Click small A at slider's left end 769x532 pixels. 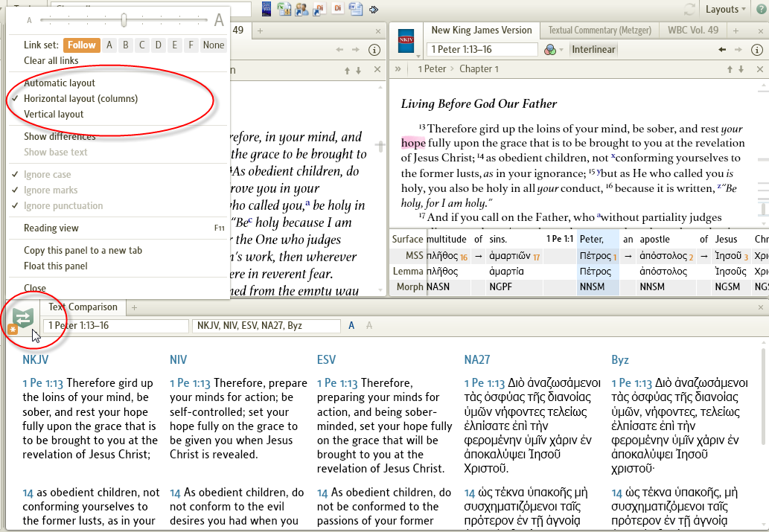point(30,20)
